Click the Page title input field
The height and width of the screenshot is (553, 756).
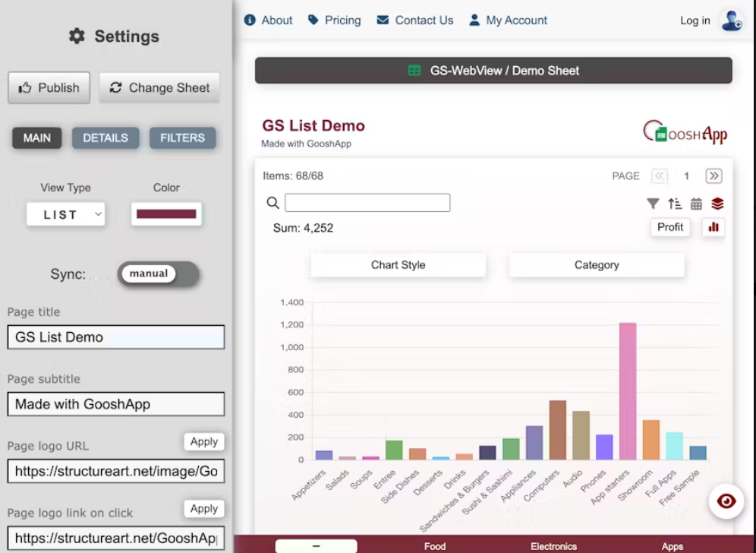tap(115, 337)
